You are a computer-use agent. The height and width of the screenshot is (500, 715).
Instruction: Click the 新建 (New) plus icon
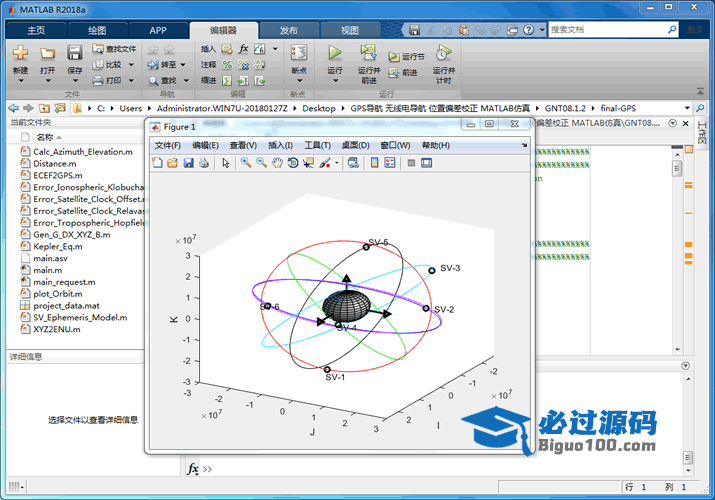click(20, 52)
